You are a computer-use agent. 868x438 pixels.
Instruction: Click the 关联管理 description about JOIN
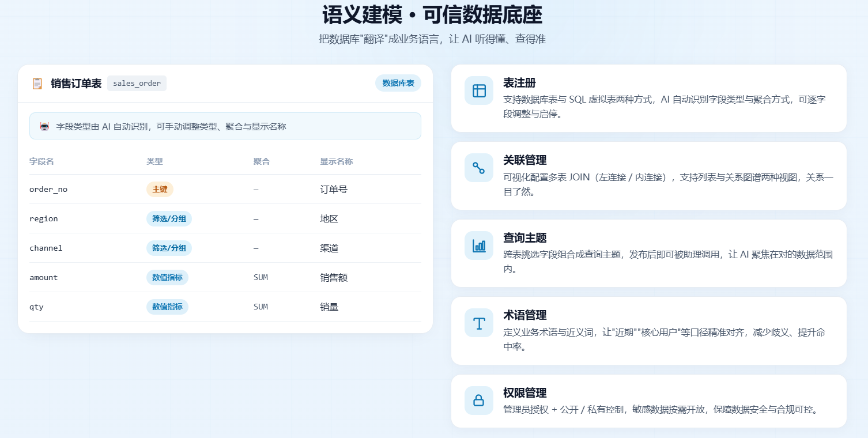(669, 184)
